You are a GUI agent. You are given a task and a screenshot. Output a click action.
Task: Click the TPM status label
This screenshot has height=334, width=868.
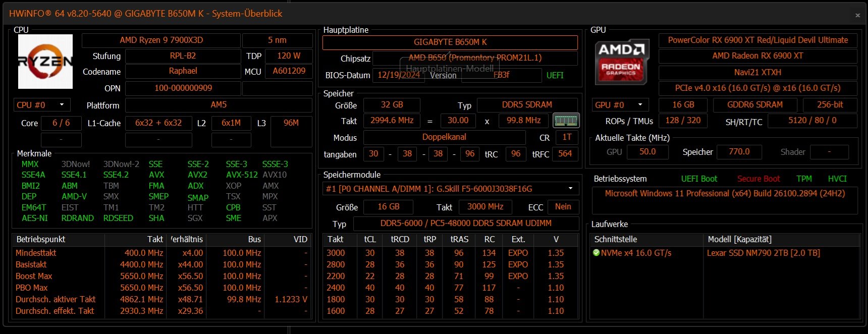point(804,179)
